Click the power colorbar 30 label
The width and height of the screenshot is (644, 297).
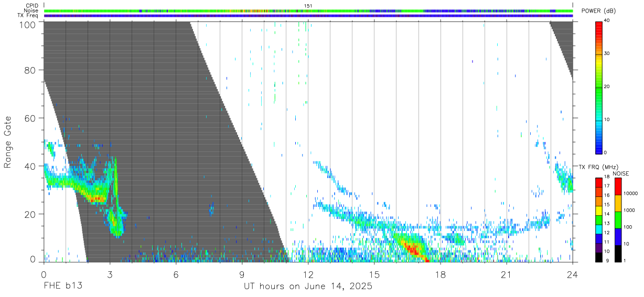606,54
